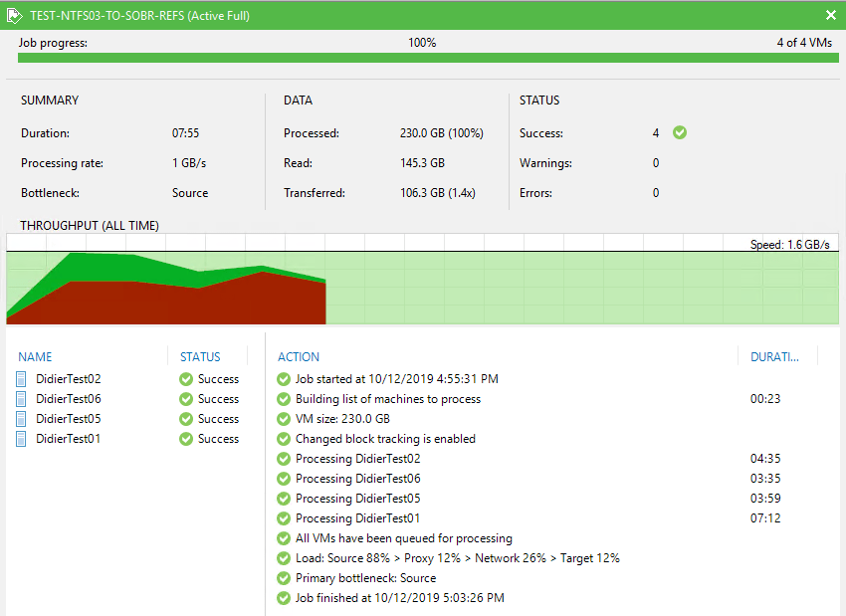
Task: Click the 04:35 duration for DidierTest02
Action: 765,459
